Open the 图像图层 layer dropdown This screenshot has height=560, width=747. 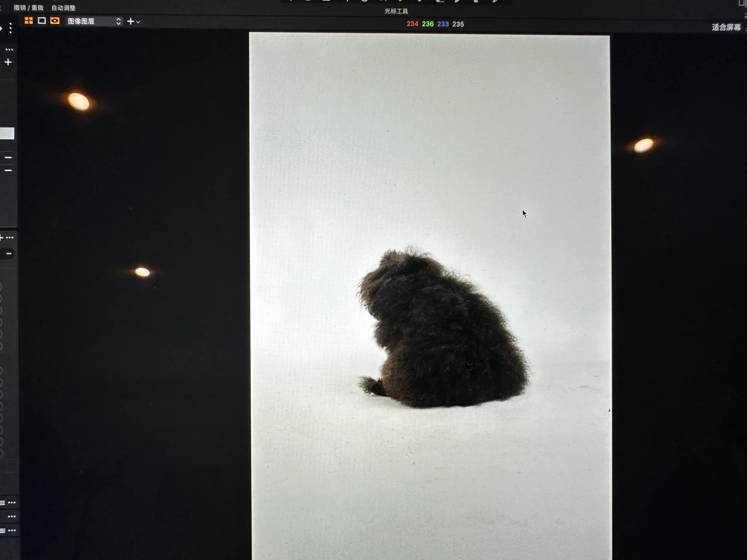pyautogui.click(x=94, y=21)
